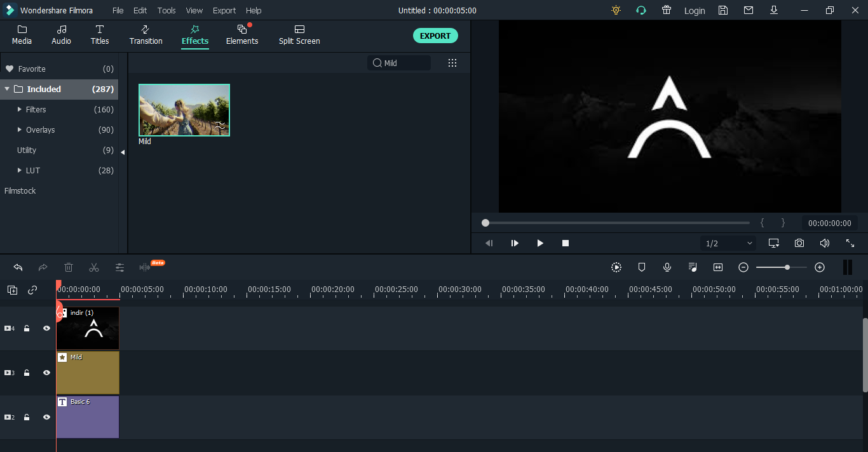Step forward one frame in preview
Image resolution: width=868 pixels, height=452 pixels.
[x=515, y=243]
